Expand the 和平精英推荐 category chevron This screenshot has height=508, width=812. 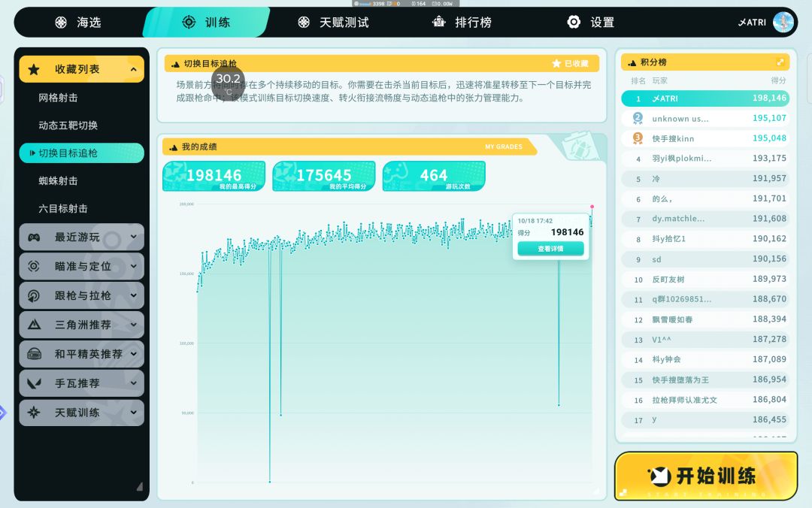click(134, 354)
